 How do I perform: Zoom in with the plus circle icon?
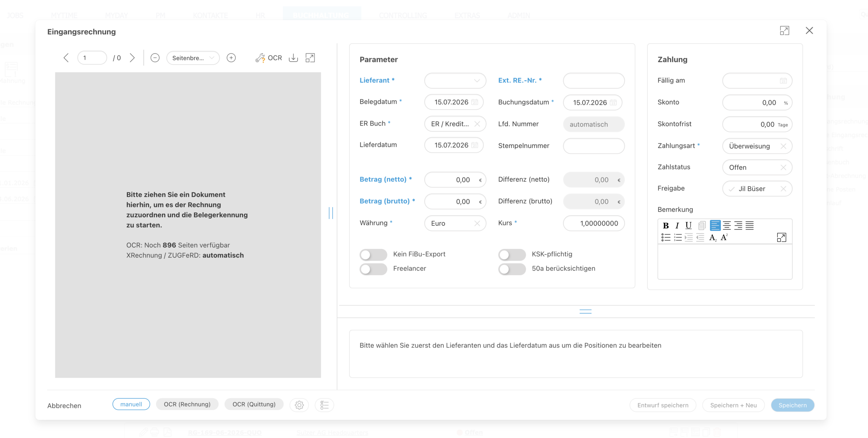231,58
